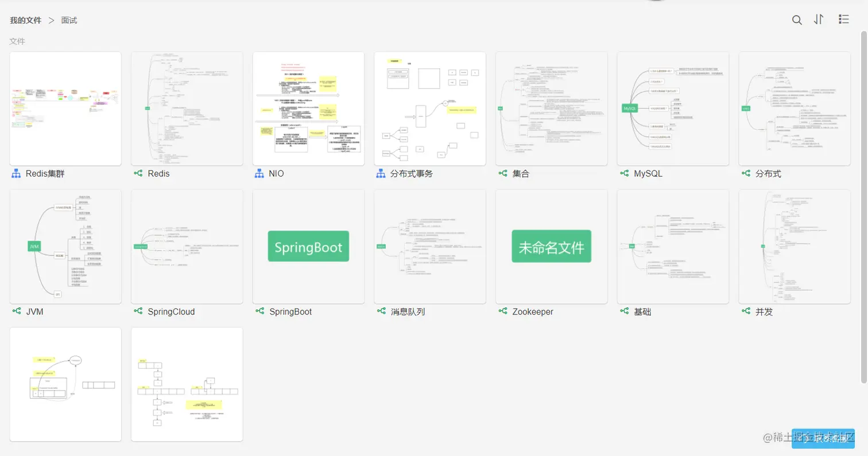The height and width of the screenshot is (456, 868).
Task: Go to 我的文件 in breadcrumb
Action: [25, 20]
